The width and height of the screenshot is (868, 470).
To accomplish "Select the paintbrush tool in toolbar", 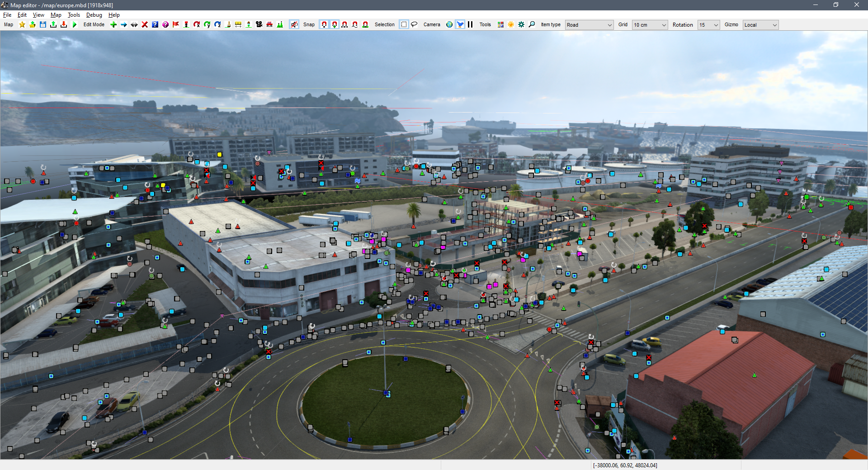I will (x=228, y=25).
